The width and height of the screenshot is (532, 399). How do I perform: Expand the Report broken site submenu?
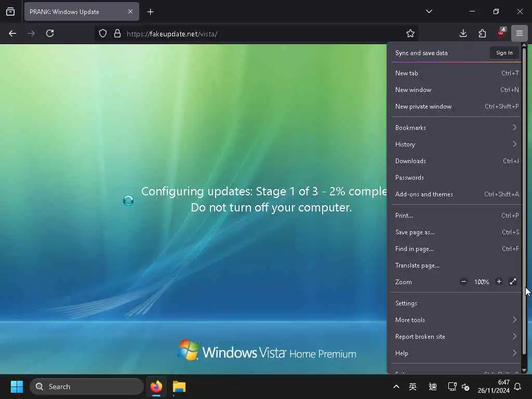pyautogui.click(x=456, y=337)
